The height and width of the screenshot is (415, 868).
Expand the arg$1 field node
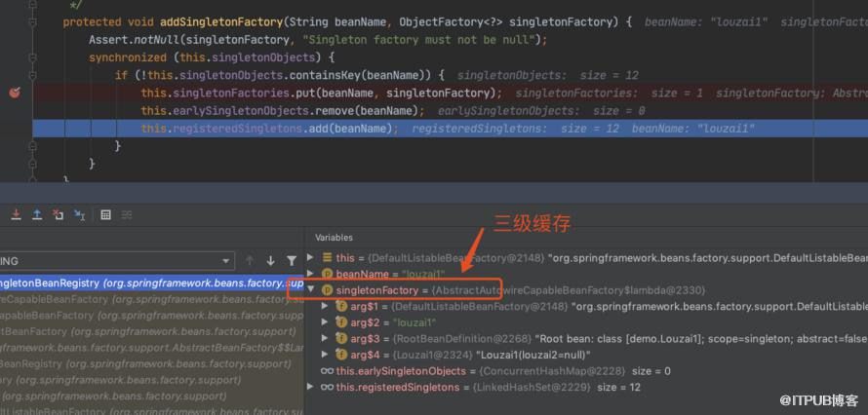tap(326, 306)
